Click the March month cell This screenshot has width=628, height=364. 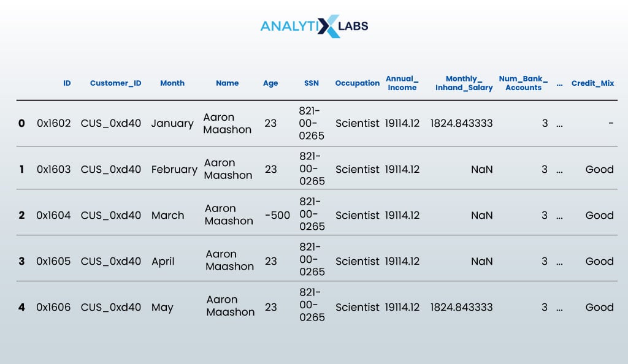point(168,215)
